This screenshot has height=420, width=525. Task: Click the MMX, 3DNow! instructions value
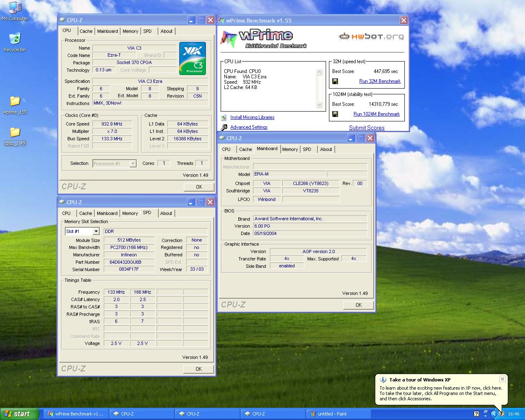150,103
